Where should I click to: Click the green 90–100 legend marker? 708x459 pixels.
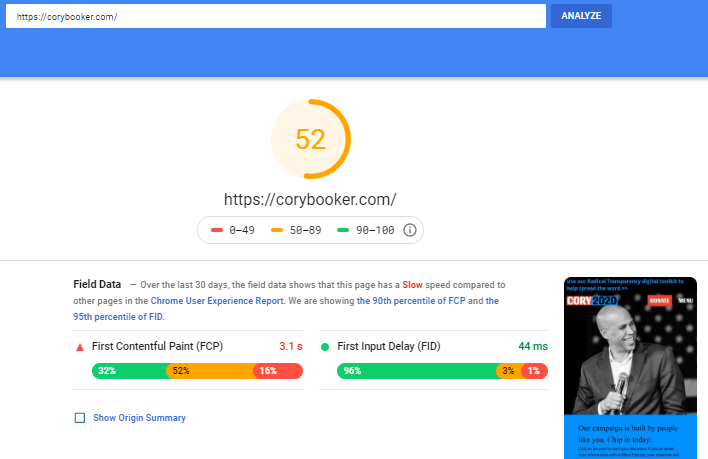pos(343,230)
